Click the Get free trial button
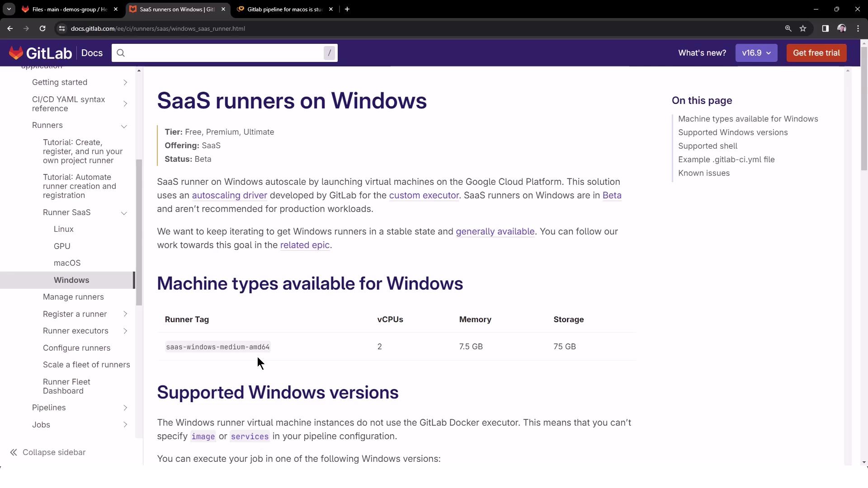This screenshot has height=488, width=868. [816, 53]
